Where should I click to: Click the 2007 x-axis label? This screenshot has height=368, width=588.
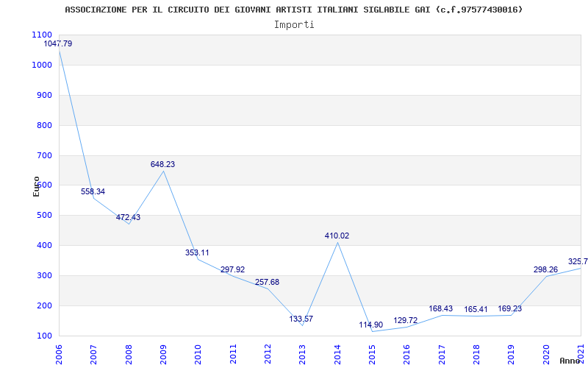pos(93,354)
